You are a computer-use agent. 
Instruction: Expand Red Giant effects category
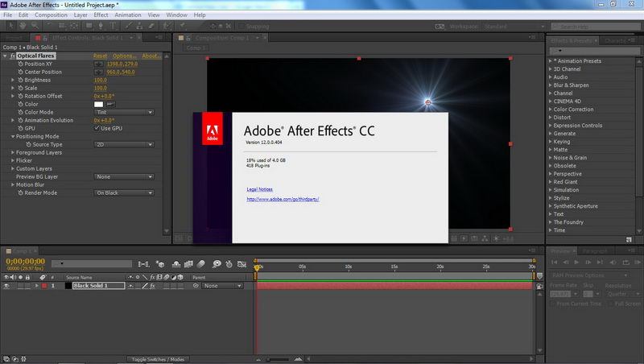[551, 181]
